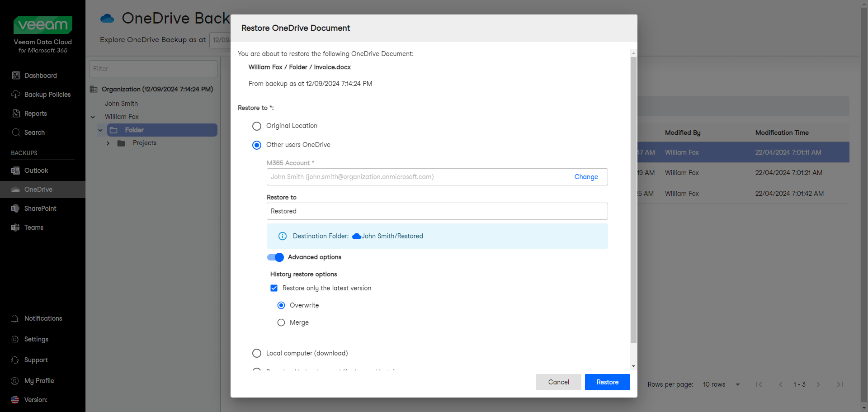Sort by Modified By column header

pyautogui.click(x=682, y=133)
